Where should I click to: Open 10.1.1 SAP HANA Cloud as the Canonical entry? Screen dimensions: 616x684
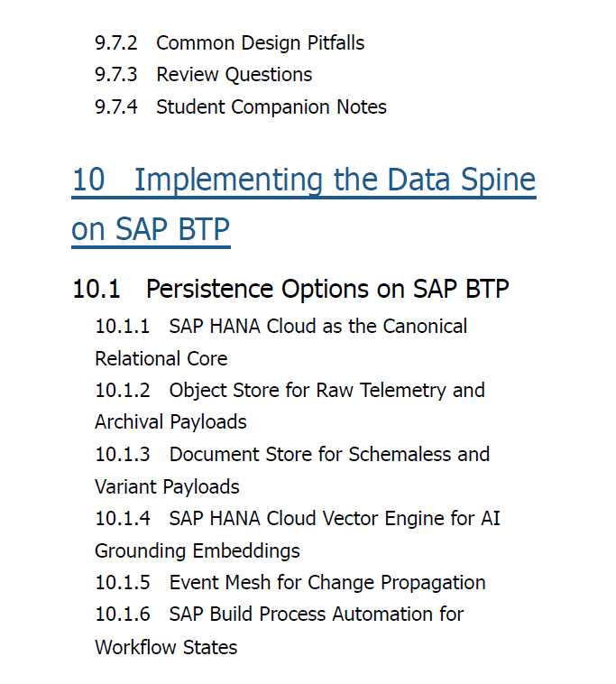(280, 327)
